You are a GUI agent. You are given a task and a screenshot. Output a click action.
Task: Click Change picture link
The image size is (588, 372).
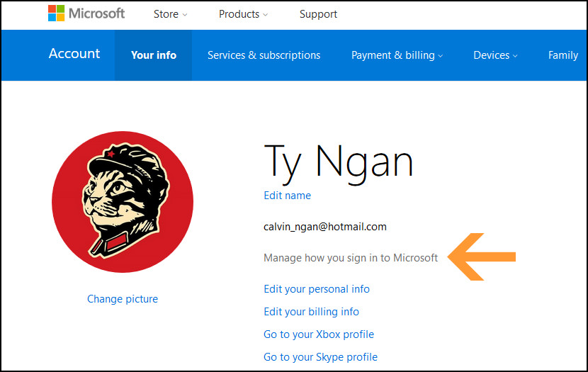coord(123,299)
